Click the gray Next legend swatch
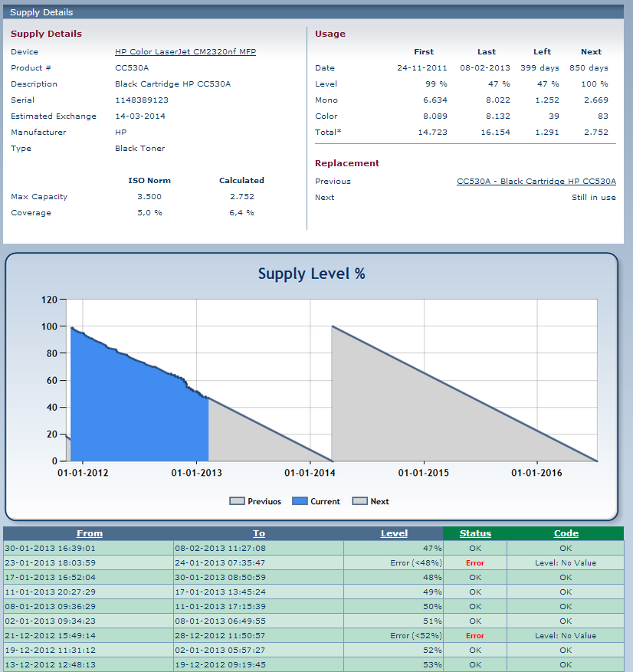Screen dimensions: 633x672 pyautogui.click(x=359, y=501)
